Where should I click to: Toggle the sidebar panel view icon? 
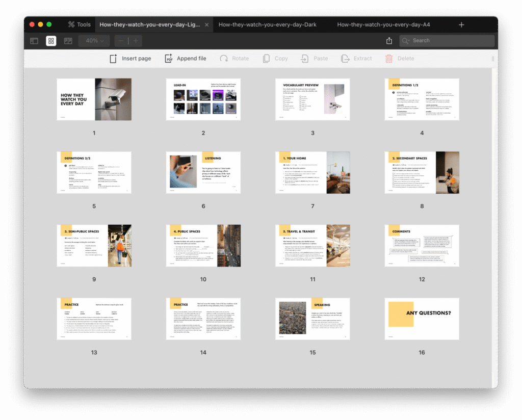pyautogui.click(x=34, y=41)
